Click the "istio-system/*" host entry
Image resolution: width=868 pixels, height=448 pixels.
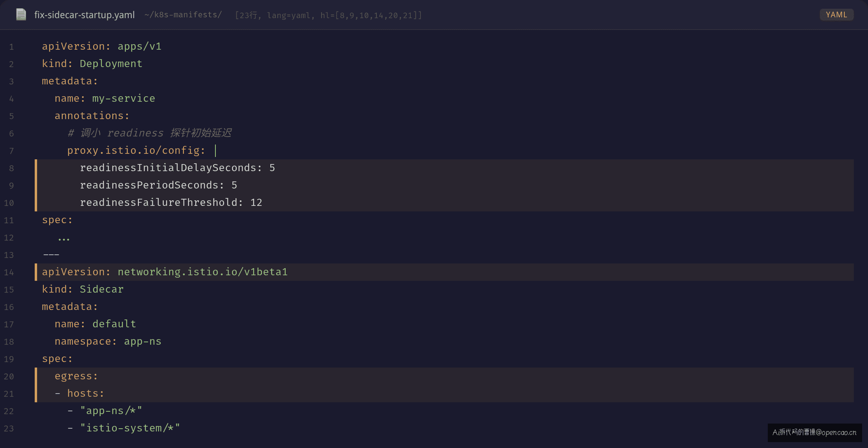point(130,428)
